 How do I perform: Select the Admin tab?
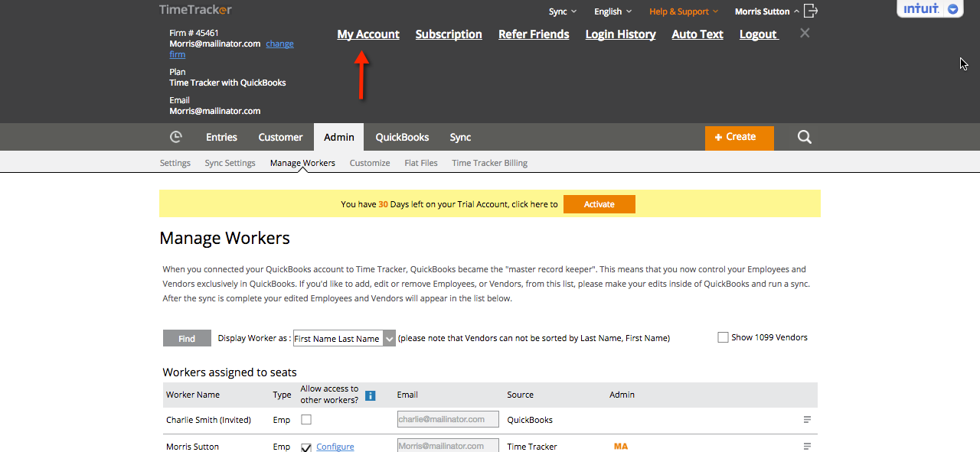(339, 137)
